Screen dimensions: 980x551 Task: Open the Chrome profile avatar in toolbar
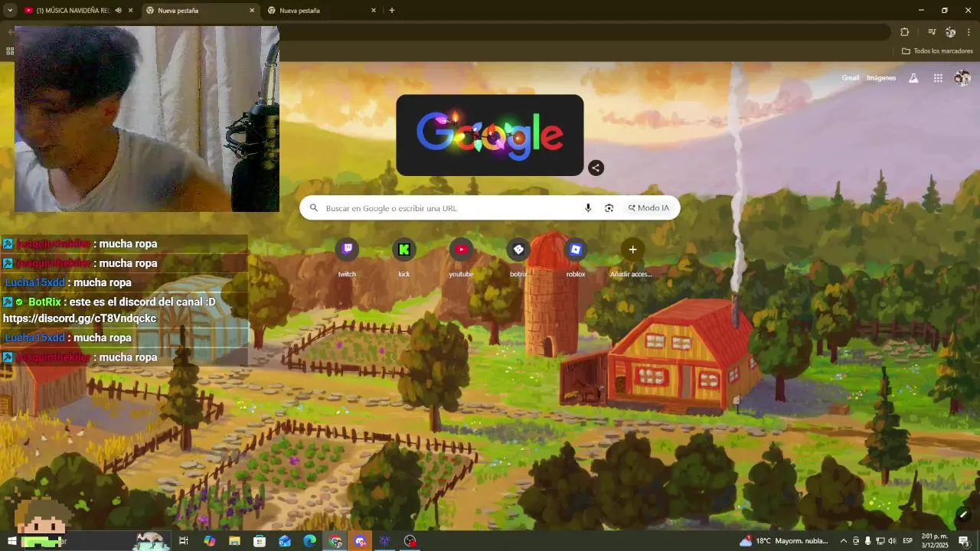pyautogui.click(x=950, y=32)
